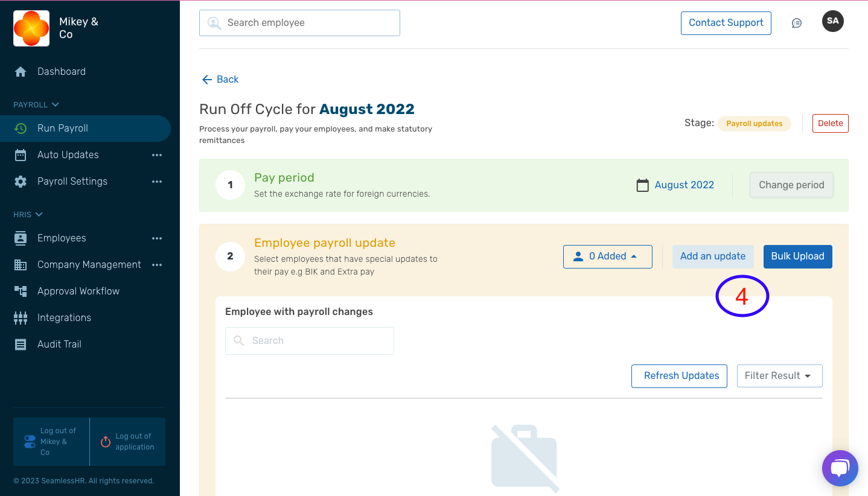868x496 pixels.
Task: Click the SA profile avatar
Action: click(x=832, y=21)
